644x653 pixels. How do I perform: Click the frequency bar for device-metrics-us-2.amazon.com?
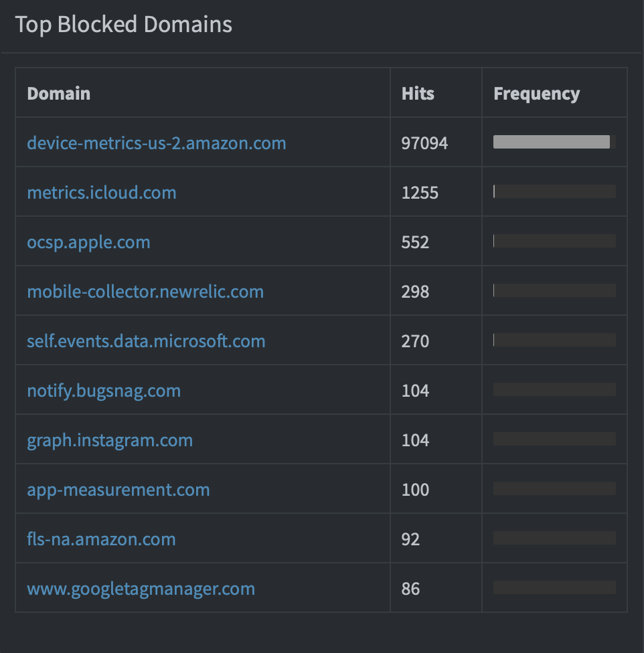[554, 142]
